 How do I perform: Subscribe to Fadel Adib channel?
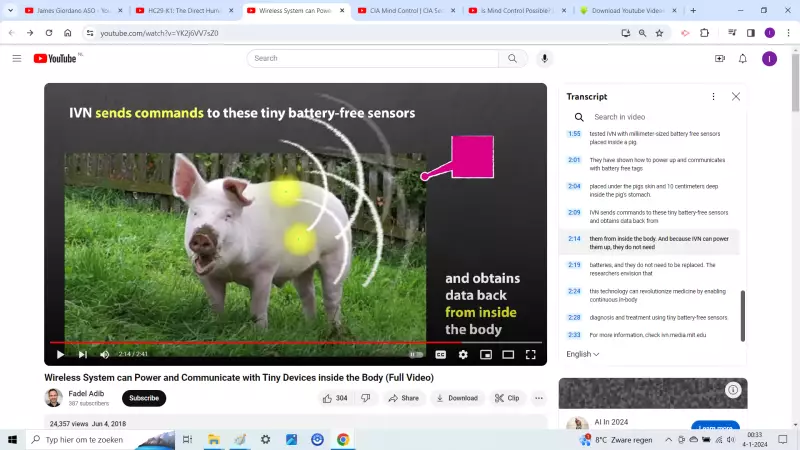click(x=144, y=398)
